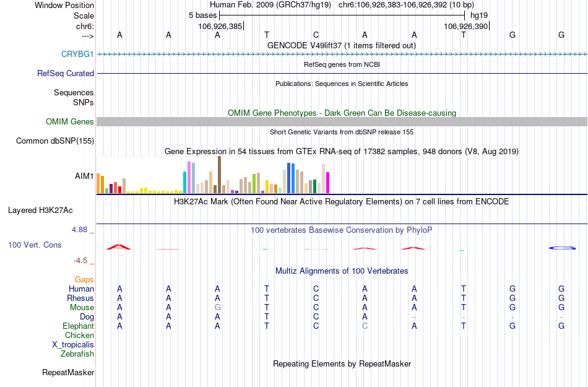Click the hg19 text beside scale bar
This screenshot has width=588, height=387.
[479, 15]
